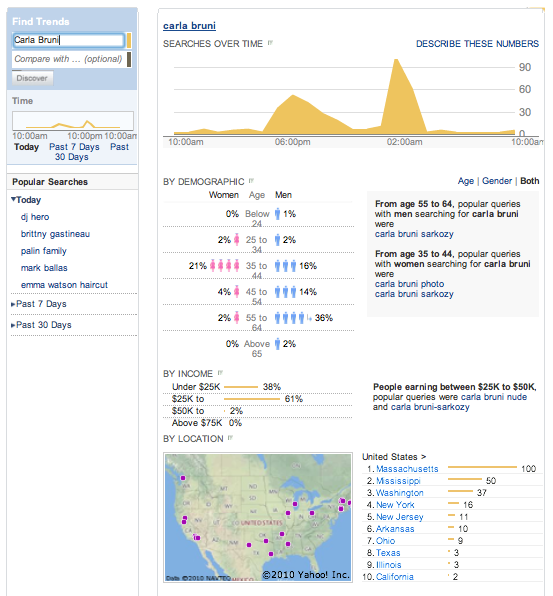The image size is (553, 596).
Task: Expand the Past 30 Days popular searches
Action: click(13, 325)
